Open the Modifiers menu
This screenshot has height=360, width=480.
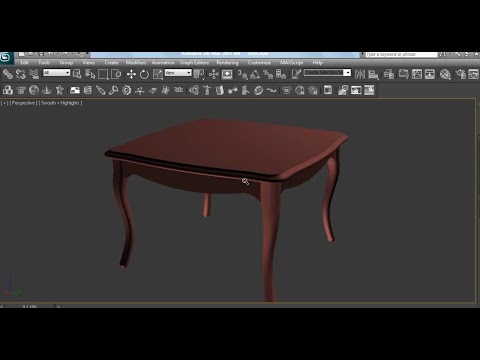click(136, 63)
